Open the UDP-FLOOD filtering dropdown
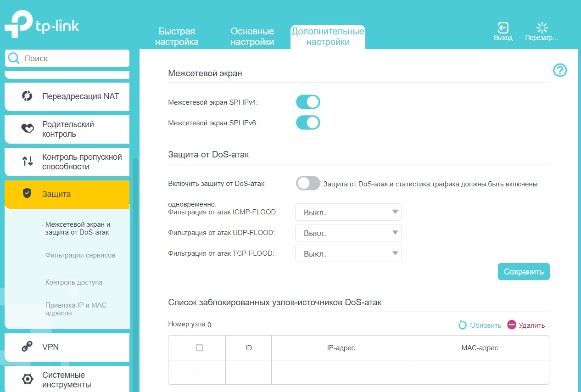The width and height of the screenshot is (581, 392). tap(348, 233)
